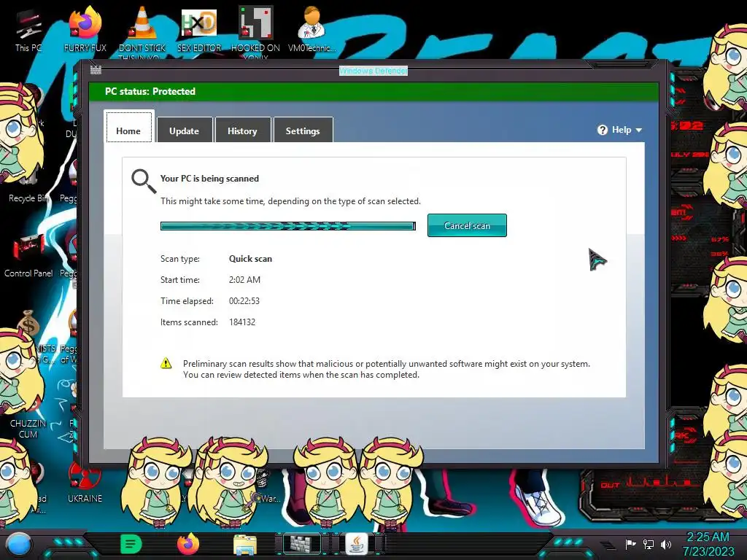Click the start time value '2:02 AM'
The height and width of the screenshot is (560, 747).
click(244, 279)
